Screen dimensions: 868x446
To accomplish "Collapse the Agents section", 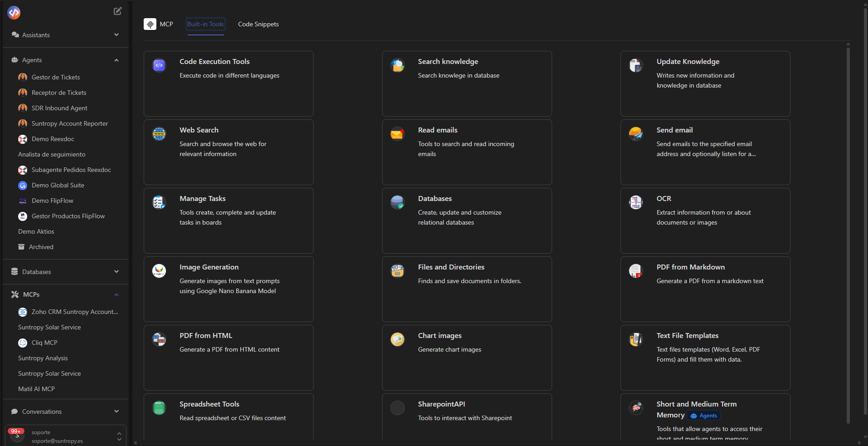I will point(116,59).
